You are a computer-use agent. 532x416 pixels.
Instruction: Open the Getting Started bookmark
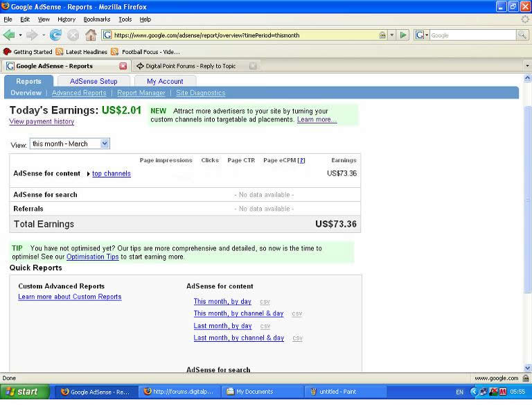pyautogui.click(x=28, y=51)
